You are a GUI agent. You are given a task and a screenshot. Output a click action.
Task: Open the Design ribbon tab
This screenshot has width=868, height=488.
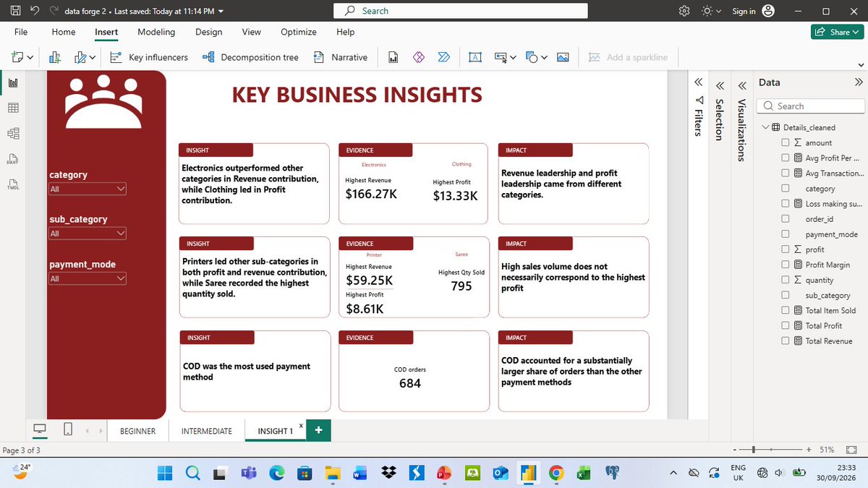point(209,32)
